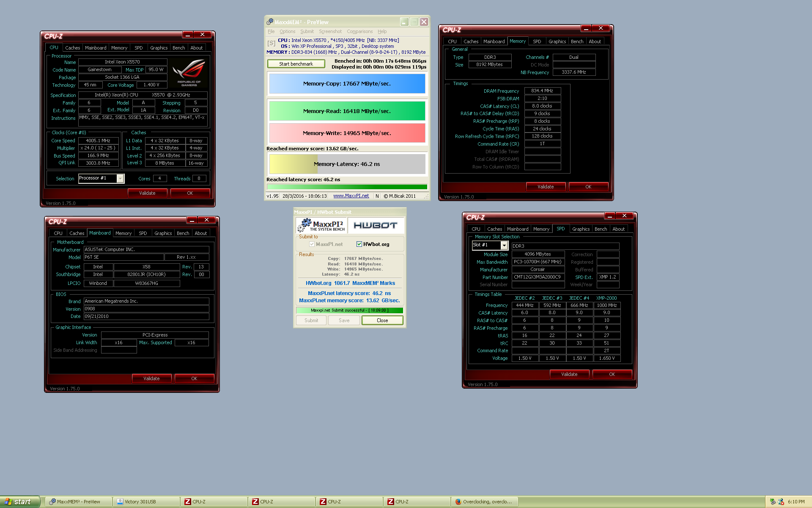Open Firefox Overclocking taskbar item

pos(484,502)
